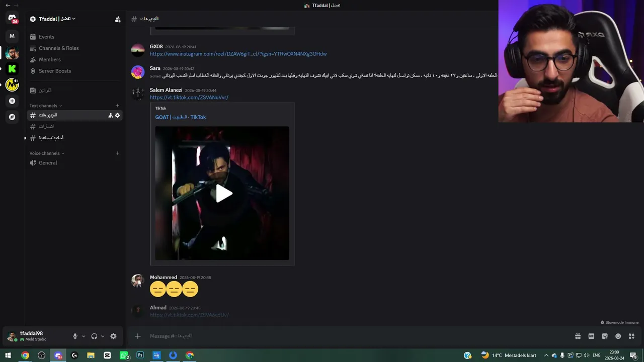Open WhatsApp from the taskbar
The image size is (644, 362).
[124, 355]
